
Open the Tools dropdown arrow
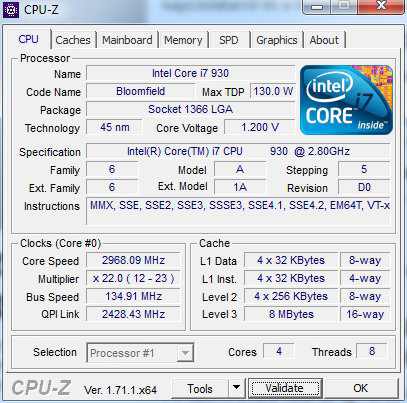pos(236,388)
